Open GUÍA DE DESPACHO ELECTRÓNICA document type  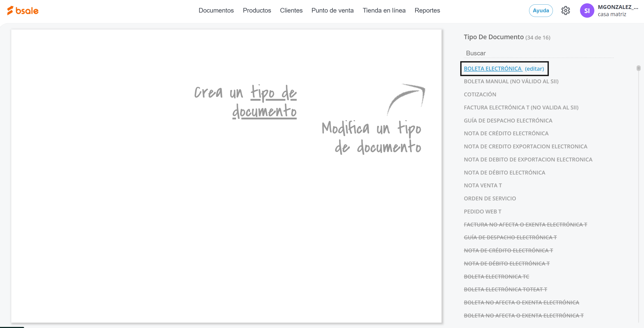point(508,121)
